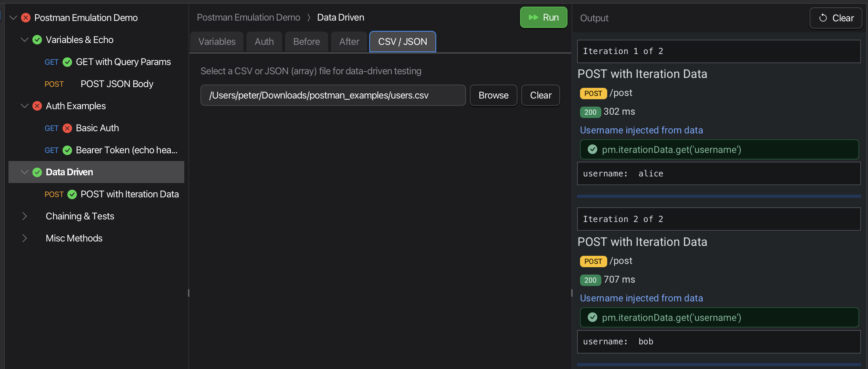Click the blue iteration progress bar
The image size is (868, 369).
719,196
